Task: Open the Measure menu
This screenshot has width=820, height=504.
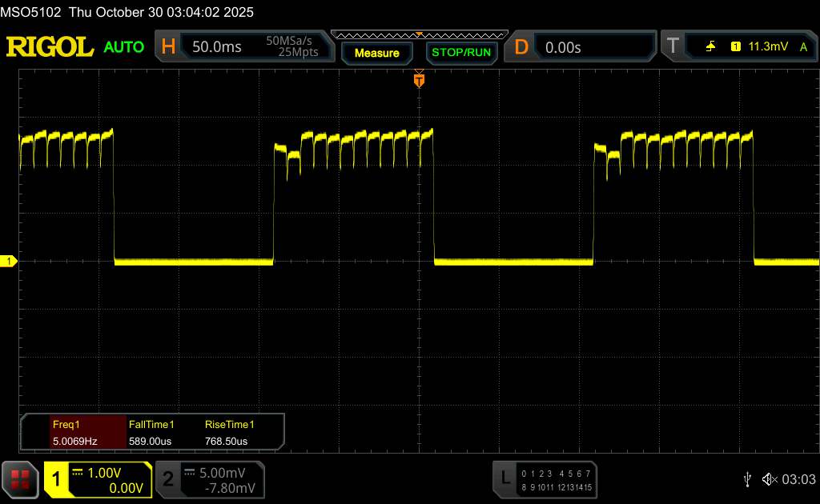Action: click(x=376, y=53)
